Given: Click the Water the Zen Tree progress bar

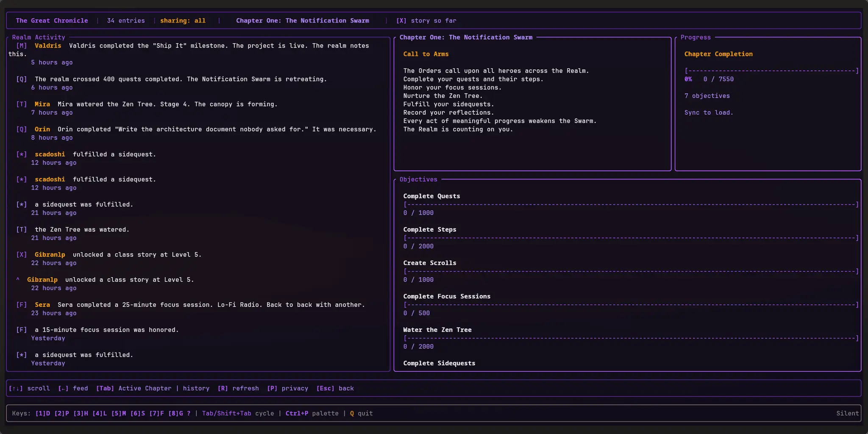Looking at the screenshot, I should click(631, 338).
